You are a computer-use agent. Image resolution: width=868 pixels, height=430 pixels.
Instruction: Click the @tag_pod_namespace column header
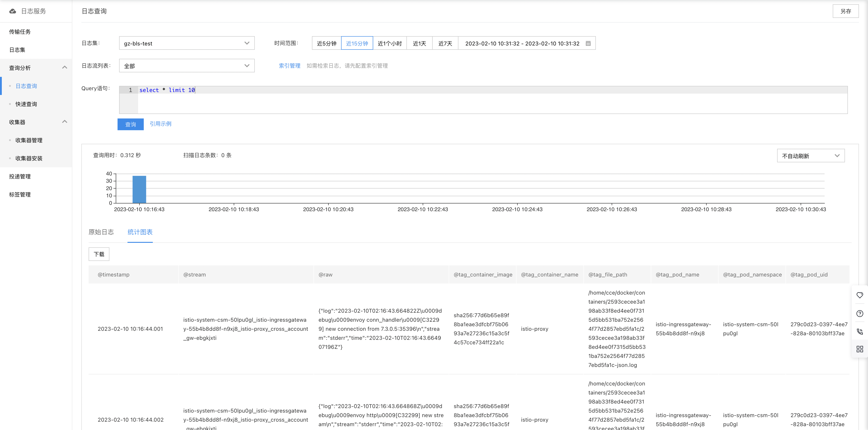(x=752, y=275)
